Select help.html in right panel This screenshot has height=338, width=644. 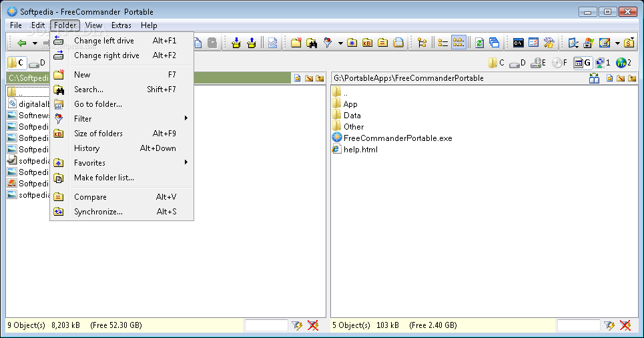click(x=355, y=150)
